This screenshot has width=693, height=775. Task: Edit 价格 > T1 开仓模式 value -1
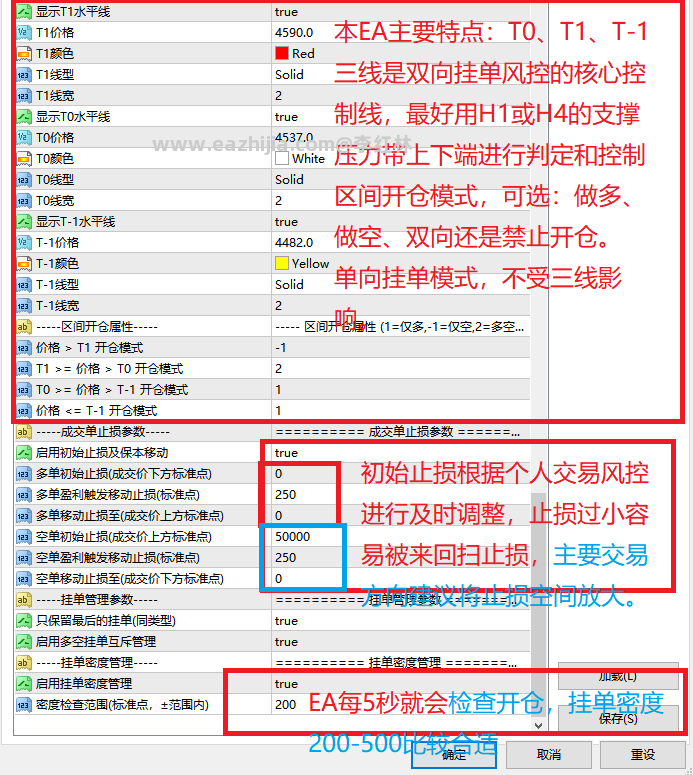(280, 347)
